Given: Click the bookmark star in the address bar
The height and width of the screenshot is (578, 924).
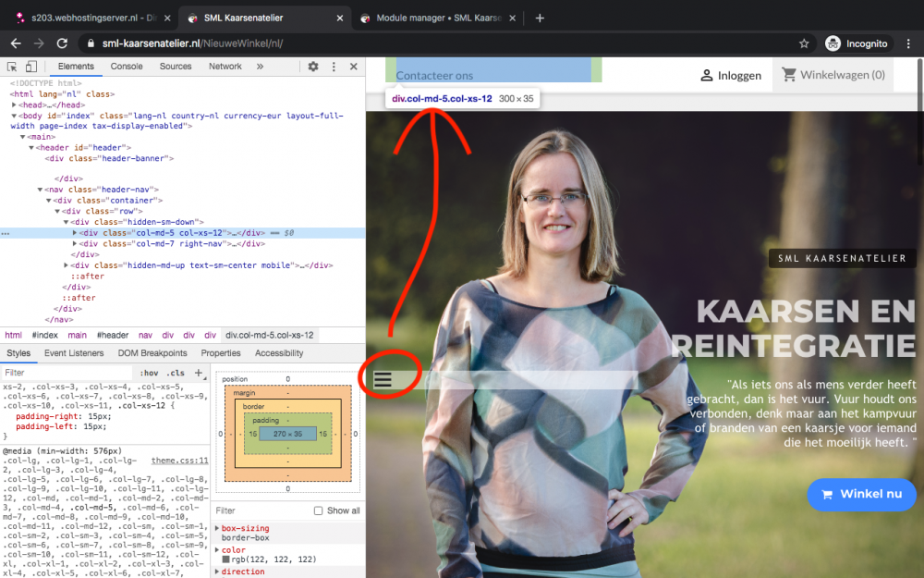Looking at the screenshot, I should (x=806, y=43).
